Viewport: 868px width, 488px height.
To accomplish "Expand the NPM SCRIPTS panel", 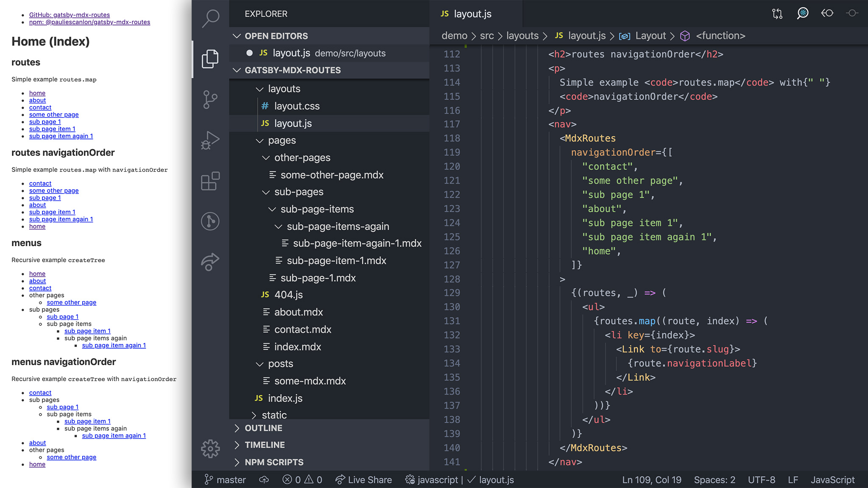I will [x=329, y=462].
